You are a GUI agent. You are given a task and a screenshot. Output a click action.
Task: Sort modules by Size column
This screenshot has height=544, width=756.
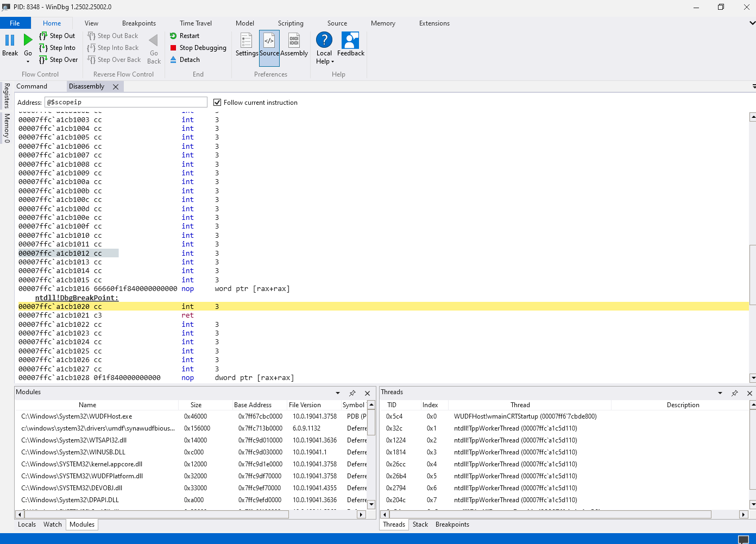click(x=196, y=405)
